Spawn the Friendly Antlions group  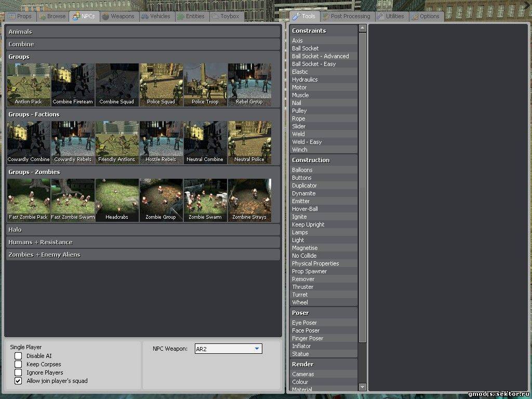click(x=117, y=142)
